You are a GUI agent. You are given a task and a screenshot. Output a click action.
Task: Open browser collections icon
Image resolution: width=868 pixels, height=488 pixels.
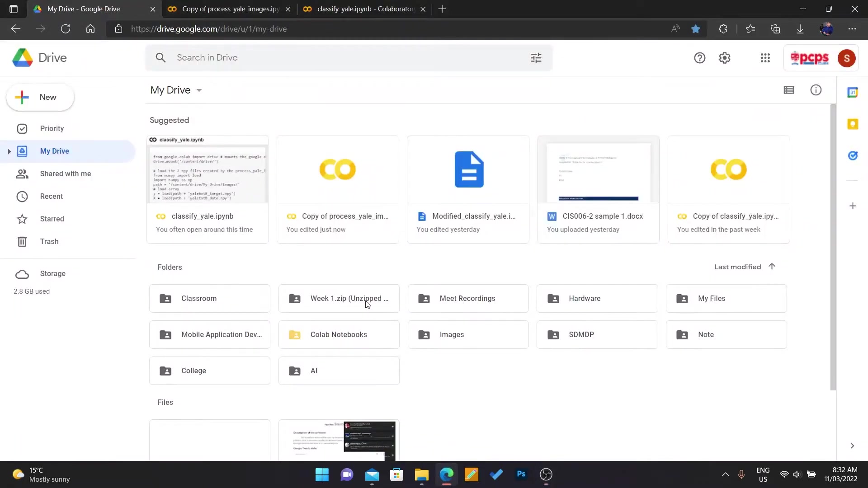point(775,29)
